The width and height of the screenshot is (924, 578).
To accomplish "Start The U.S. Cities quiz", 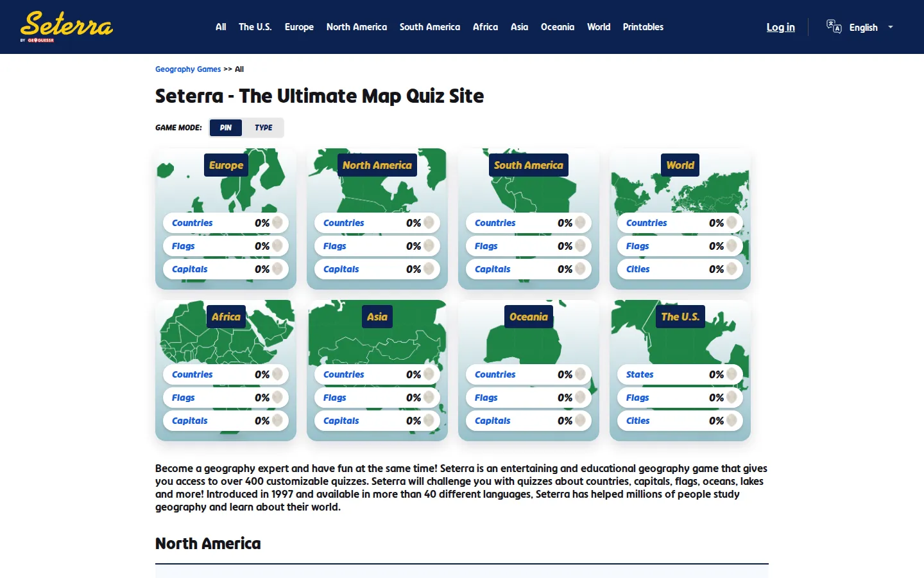I will click(680, 421).
